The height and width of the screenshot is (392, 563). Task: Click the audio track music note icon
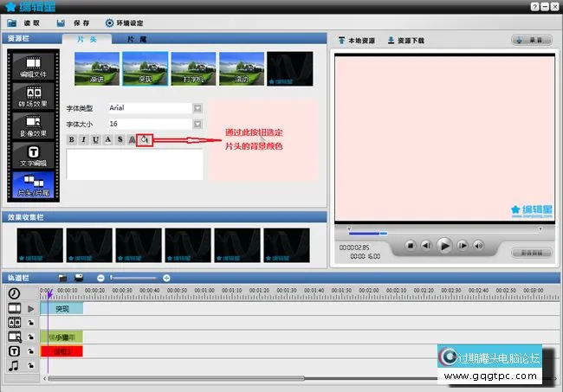click(14, 366)
